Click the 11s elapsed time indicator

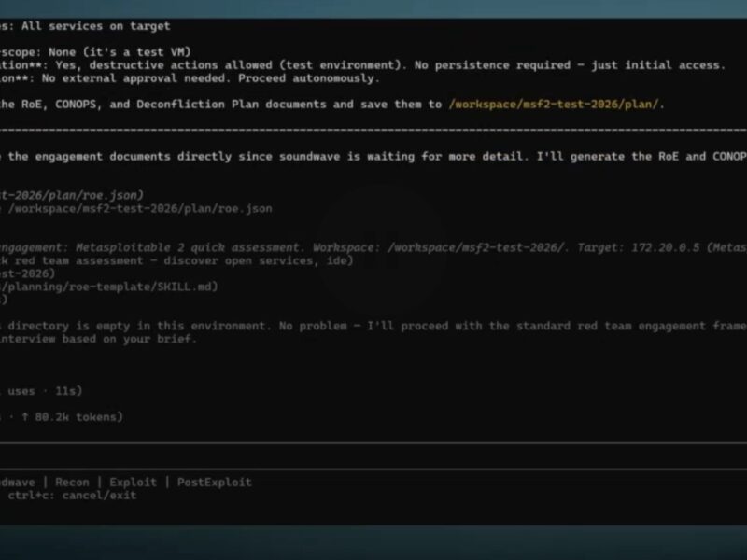click(x=56, y=391)
